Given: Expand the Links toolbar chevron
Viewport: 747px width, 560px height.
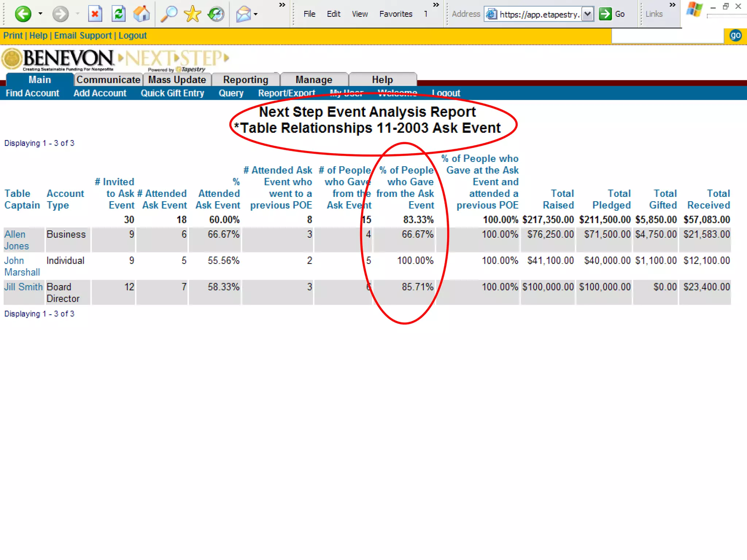Looking at the screenshot, I should [x=672, y=5].
